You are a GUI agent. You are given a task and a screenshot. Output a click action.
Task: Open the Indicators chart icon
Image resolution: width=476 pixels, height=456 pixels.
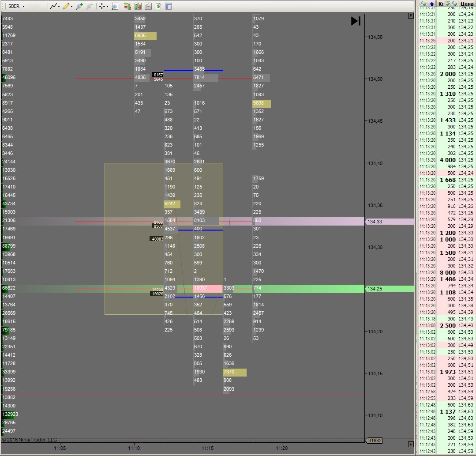[148, 6]
